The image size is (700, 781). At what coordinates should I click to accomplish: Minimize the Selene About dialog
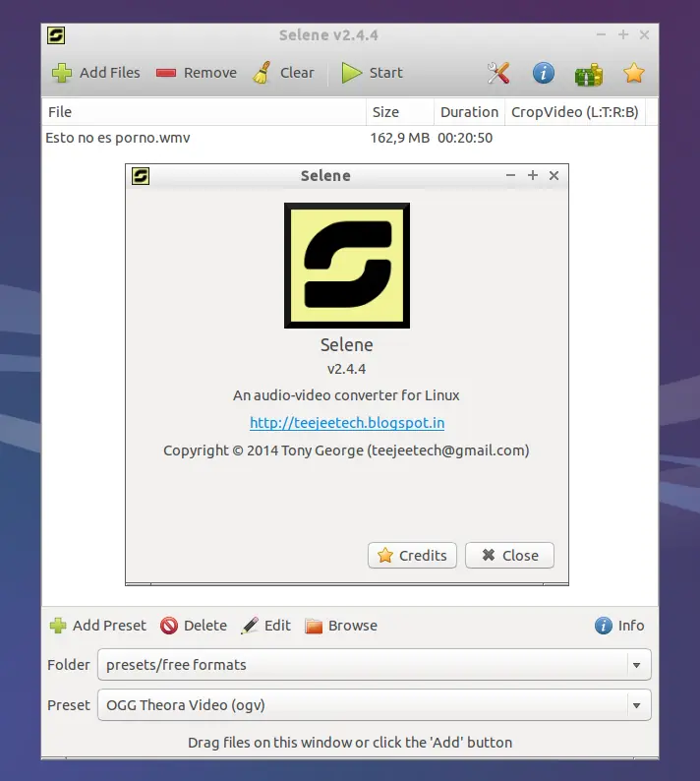[x=510, y=175]
